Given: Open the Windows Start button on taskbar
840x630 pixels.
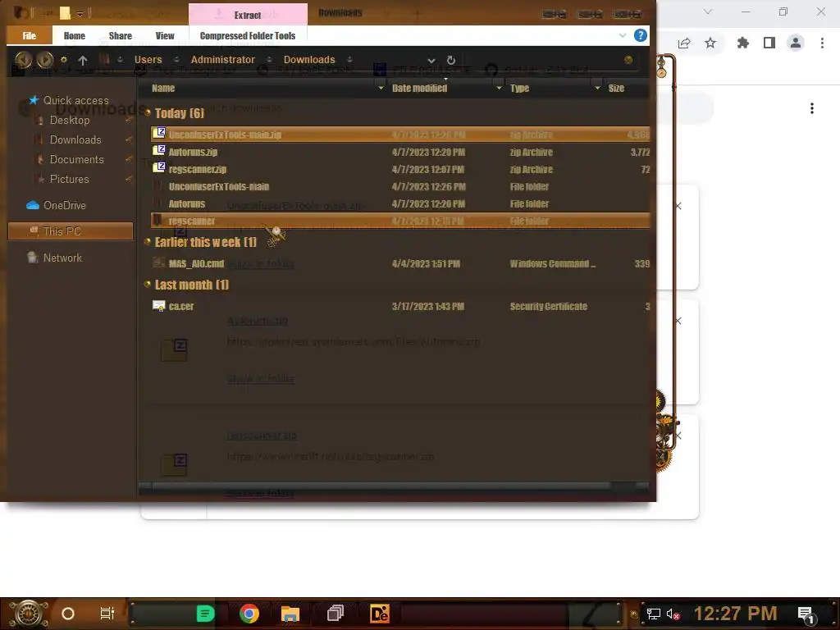Looking at the screenshot, I should 29,614.
